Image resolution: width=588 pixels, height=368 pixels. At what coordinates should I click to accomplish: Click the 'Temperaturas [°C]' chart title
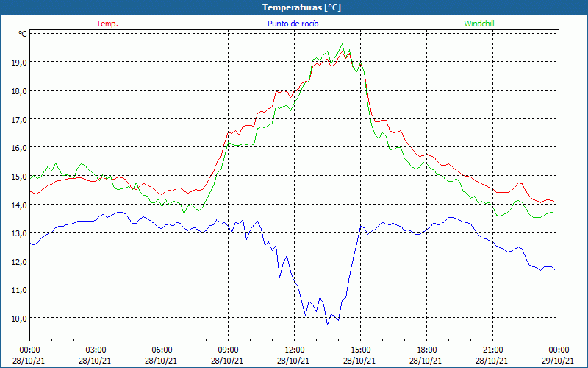301,7
